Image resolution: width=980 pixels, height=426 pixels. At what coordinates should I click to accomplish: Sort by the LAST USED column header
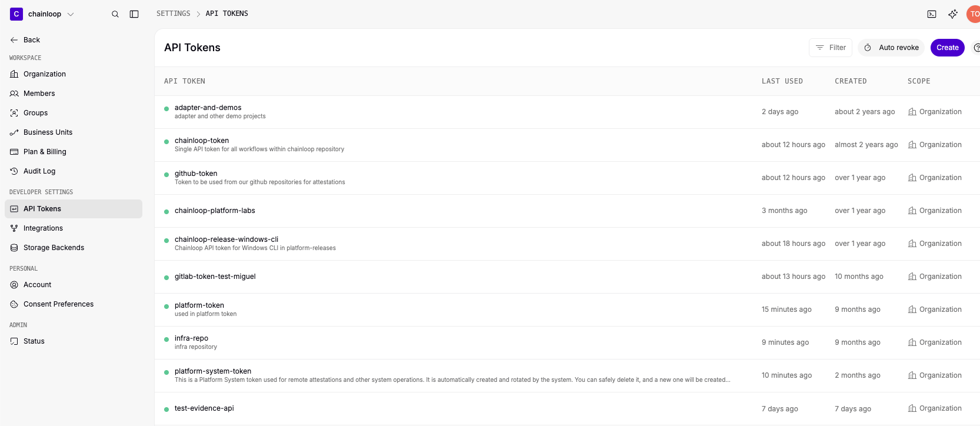tap(782, 81)
